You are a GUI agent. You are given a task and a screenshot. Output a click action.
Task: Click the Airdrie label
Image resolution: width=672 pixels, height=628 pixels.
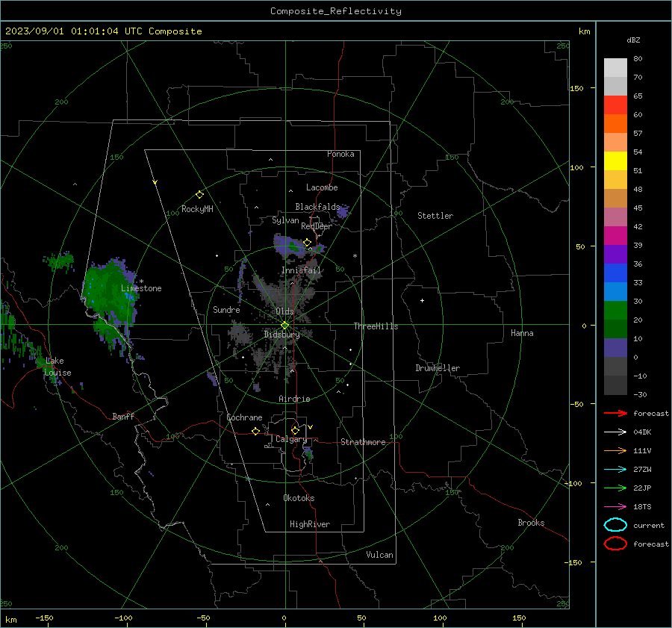pos(294,399)
